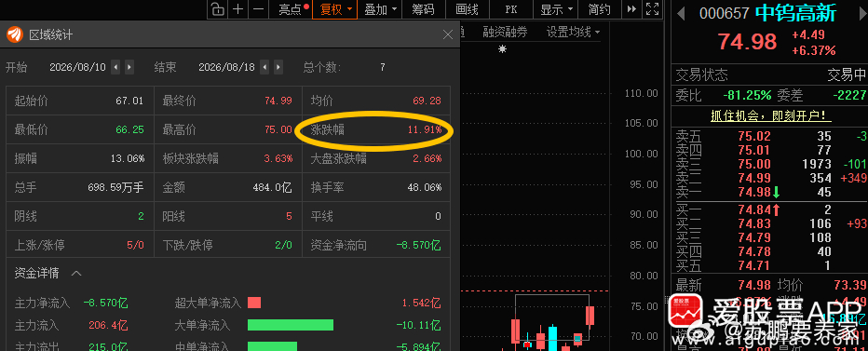868x351 pixels.
Task: Open the 融资融券 tab
Action: coord(505,32)
